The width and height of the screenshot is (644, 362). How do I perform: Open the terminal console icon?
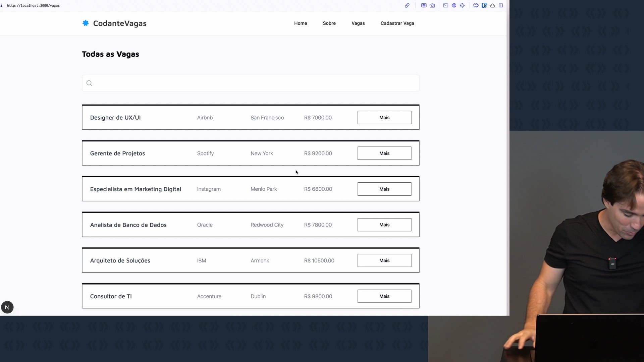pyautogui.click(x=445, y=5)
